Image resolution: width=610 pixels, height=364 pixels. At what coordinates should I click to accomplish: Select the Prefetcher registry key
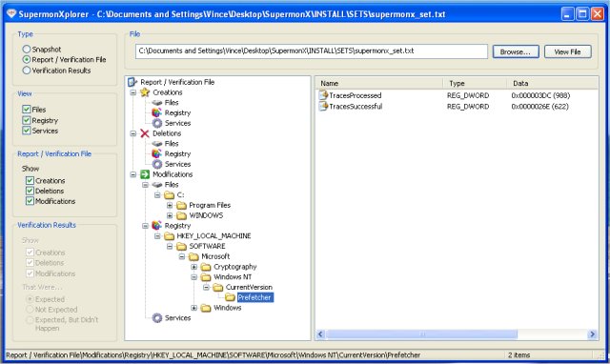(x=254, y=297)
